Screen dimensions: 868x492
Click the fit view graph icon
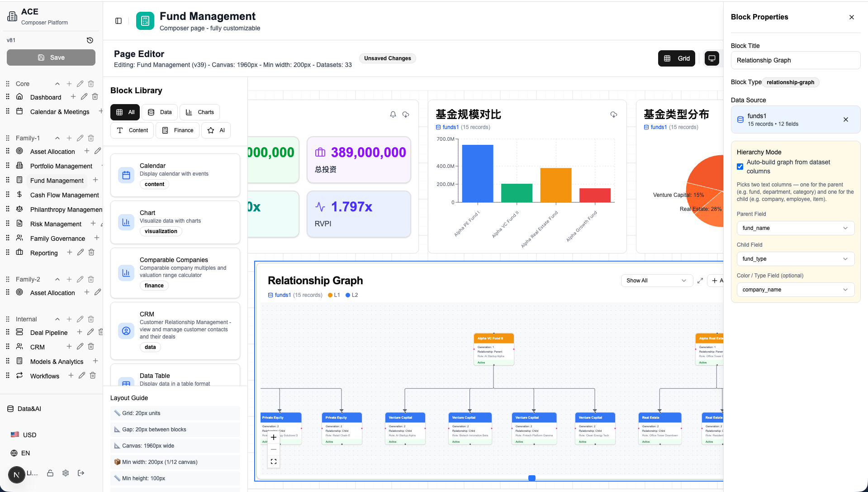(x=274, y=462)
